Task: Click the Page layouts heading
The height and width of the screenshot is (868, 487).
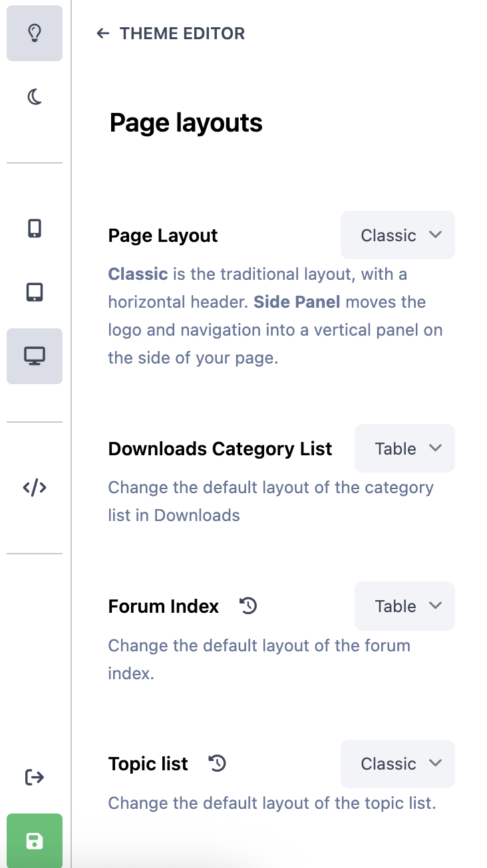Action: 186,123
